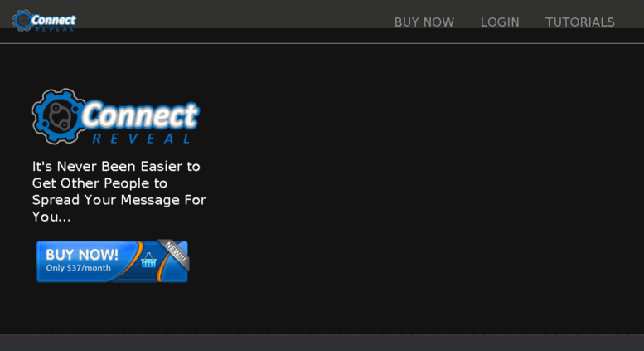Select the "Only $37/month" price text
The image size is (644, 351).
pos(78,268)
